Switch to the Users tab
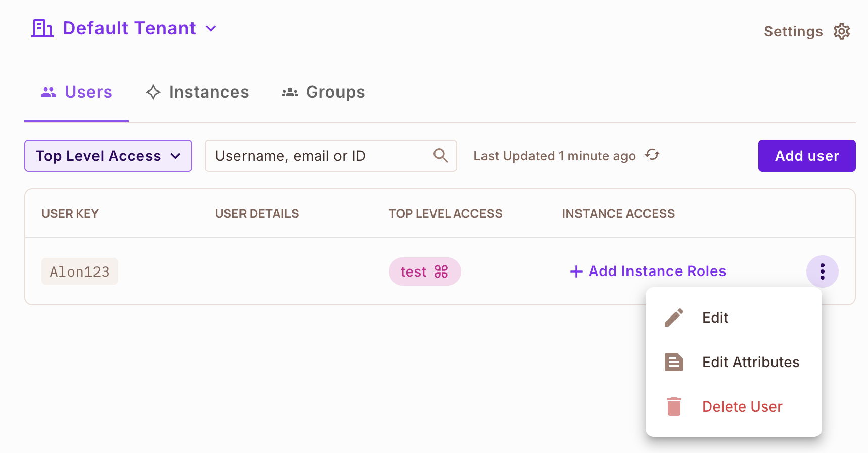The width and height of the screenshot is (868, 453). pos(77,92)
